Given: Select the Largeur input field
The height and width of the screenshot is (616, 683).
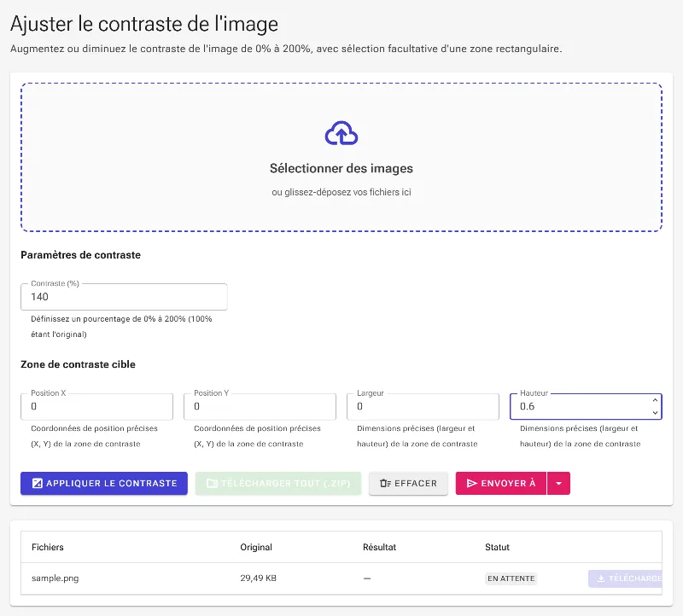Looking at the screenshot, I should (423, 407).
